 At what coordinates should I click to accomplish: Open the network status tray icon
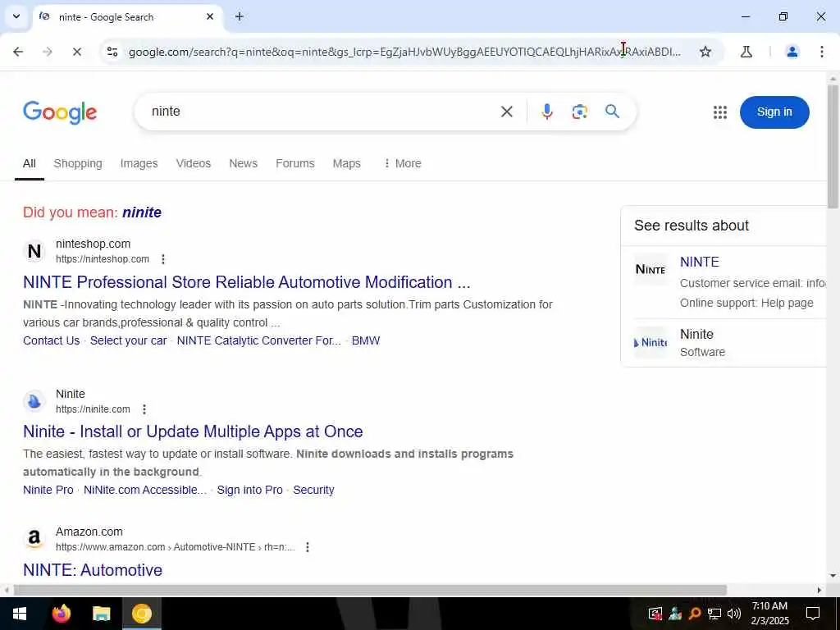(714, 614)
